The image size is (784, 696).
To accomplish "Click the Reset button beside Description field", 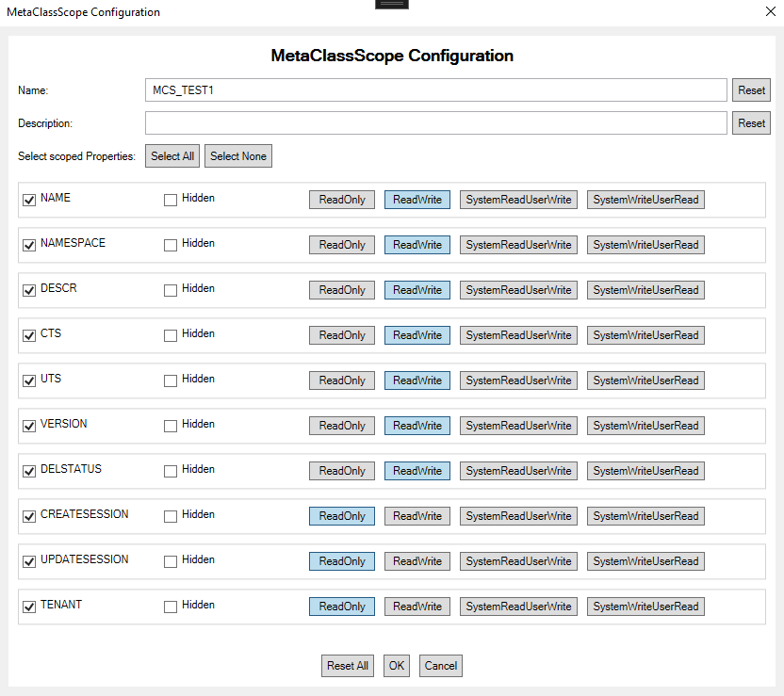I will pyautogui.click(x=751, y=122).
